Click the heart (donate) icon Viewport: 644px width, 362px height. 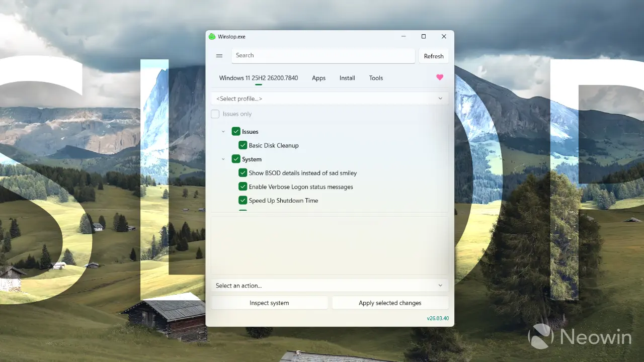(x=440, y=77)
